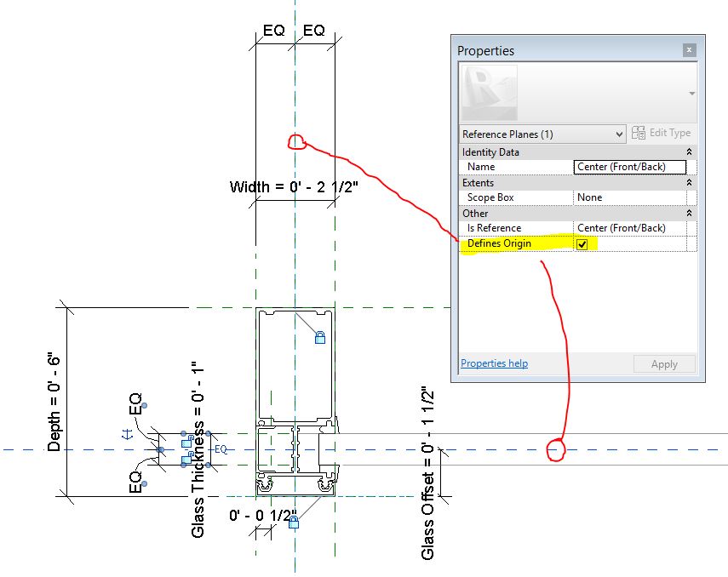728x577 pixels.
Task: Click the locked padlock inside the upper mullion profile
Action: [x=320, y=337]
